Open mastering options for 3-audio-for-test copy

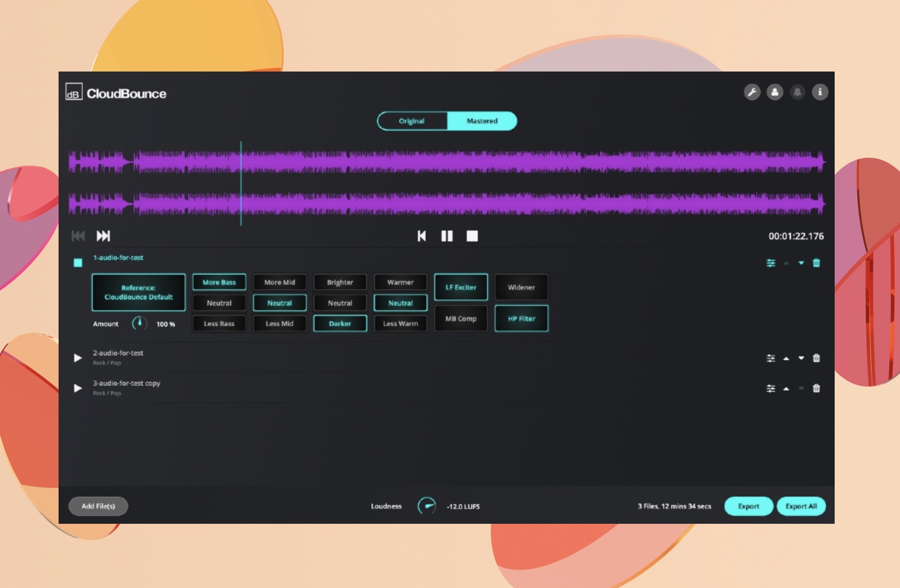click(x=770, y=389)
